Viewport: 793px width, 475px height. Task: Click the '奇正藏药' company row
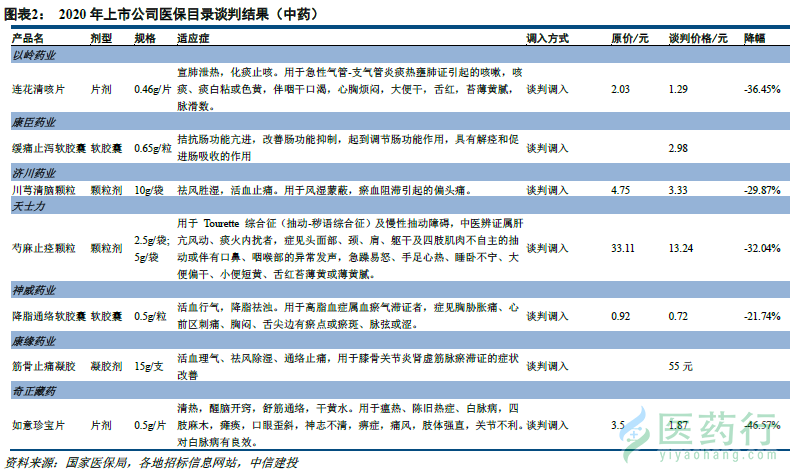[400, 391]
